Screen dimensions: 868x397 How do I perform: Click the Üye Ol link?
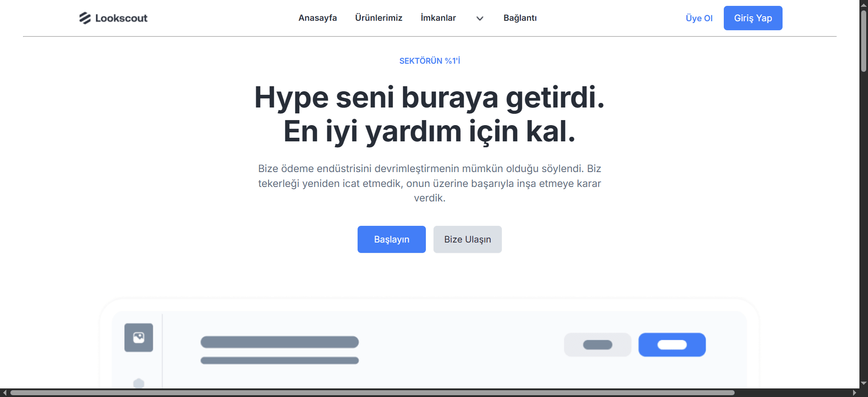click(x=699, y=18)
